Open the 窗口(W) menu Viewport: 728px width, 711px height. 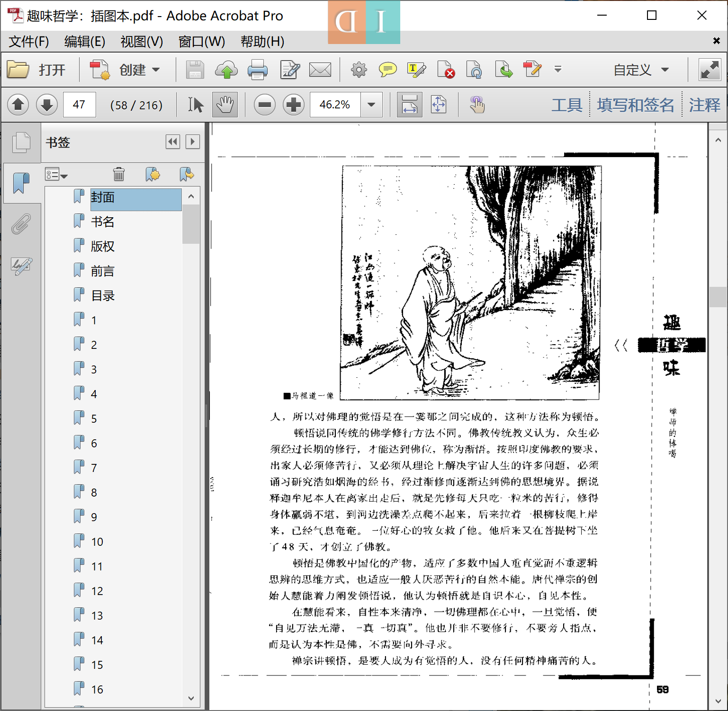201,42
